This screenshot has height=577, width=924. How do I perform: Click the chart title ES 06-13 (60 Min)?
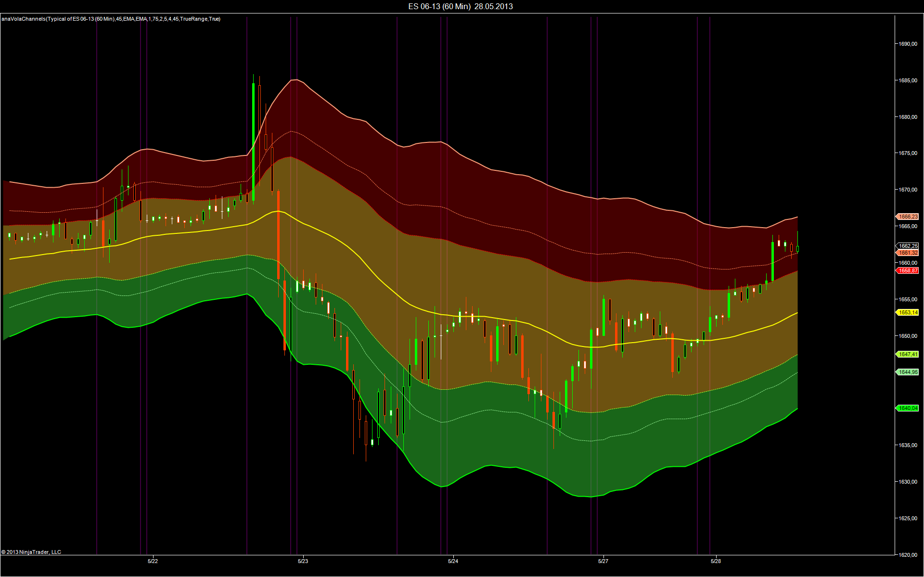pyautogui.click(x=461, y=6)
